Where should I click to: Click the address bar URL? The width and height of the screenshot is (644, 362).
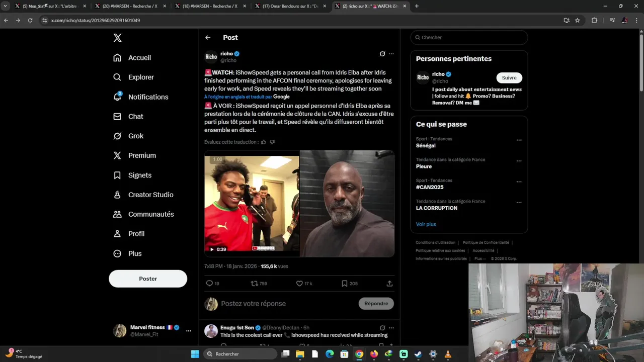[x=96, y=21]
